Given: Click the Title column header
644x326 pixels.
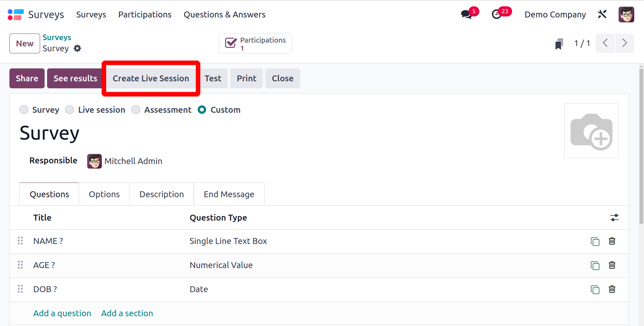Looking at the screenshot, I should click(42, 217).
